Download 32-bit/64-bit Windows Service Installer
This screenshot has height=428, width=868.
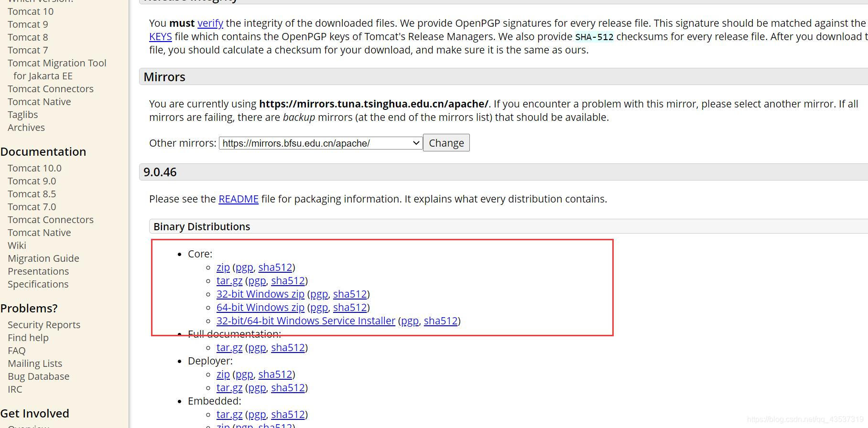click(x=306, y=321)
